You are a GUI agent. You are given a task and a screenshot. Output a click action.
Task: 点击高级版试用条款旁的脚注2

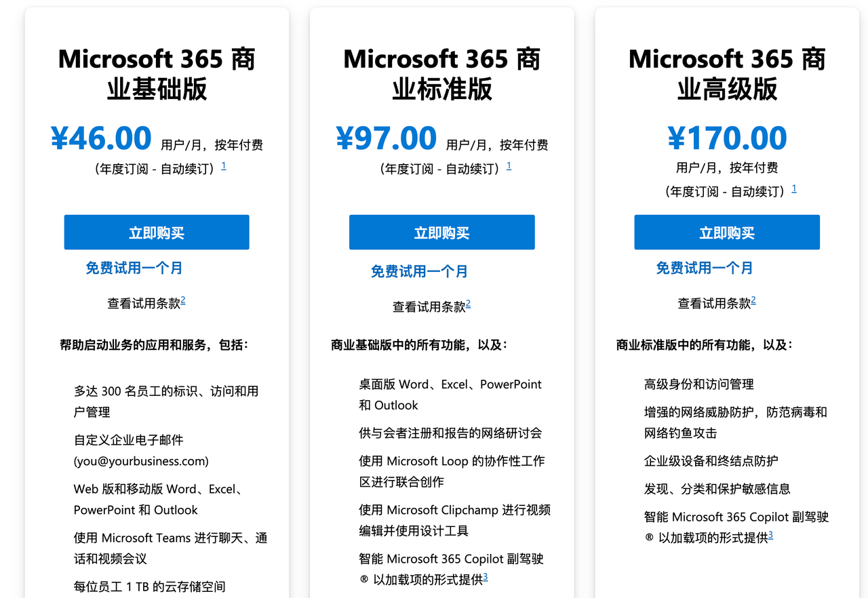click(751, 300)
